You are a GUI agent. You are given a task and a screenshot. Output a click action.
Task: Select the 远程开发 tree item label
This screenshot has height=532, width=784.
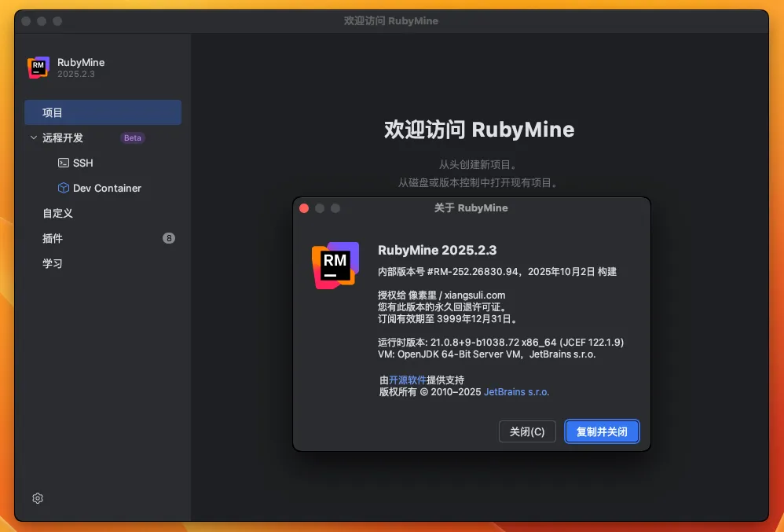tap(63, 138)
